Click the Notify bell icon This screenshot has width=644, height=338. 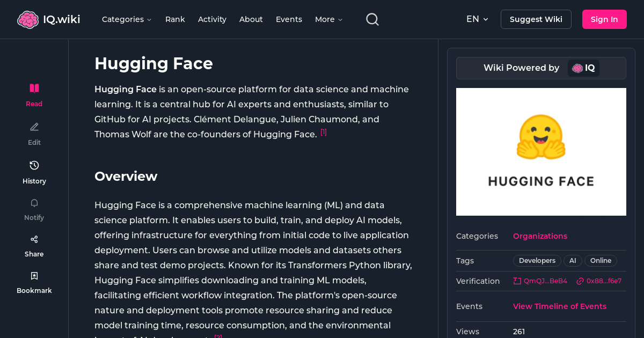tap(34, 203)
